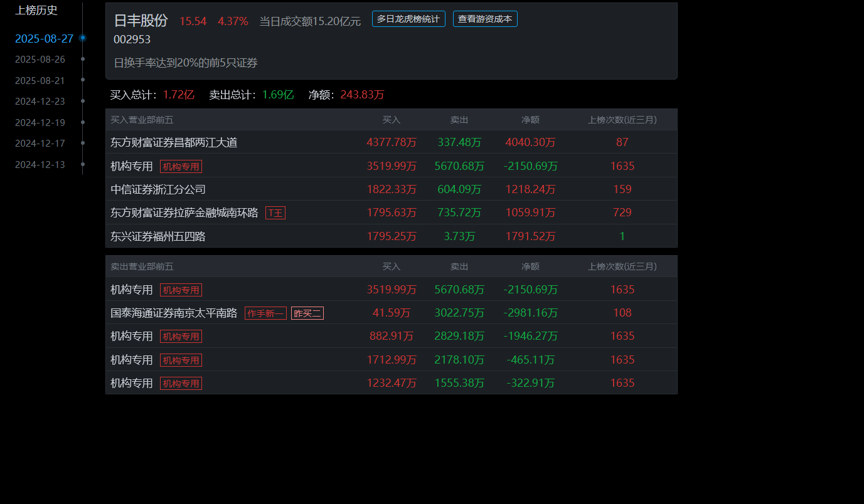
Task: Click the buy amount 882.91万
Action: tap(392, 336)
